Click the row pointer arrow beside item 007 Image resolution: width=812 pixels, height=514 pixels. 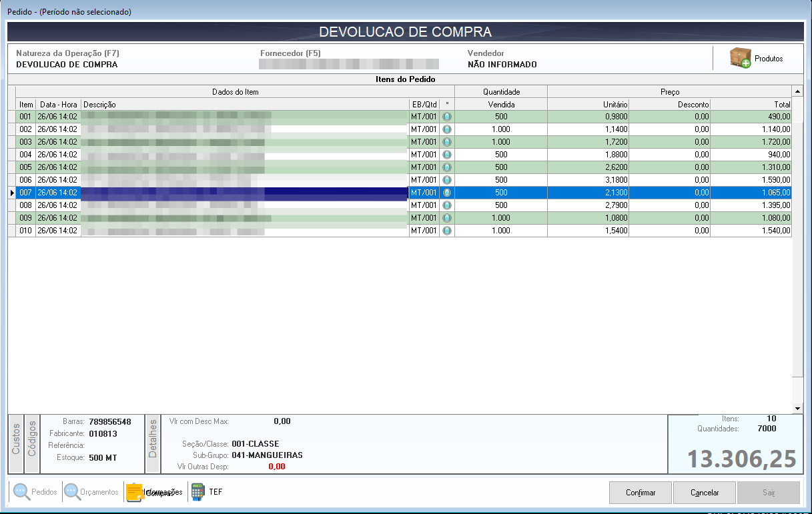(12, 193)
